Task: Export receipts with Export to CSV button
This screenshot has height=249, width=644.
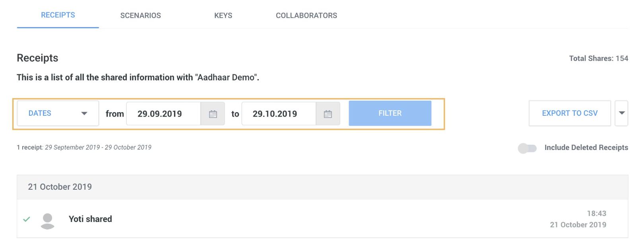Action: 570,113
